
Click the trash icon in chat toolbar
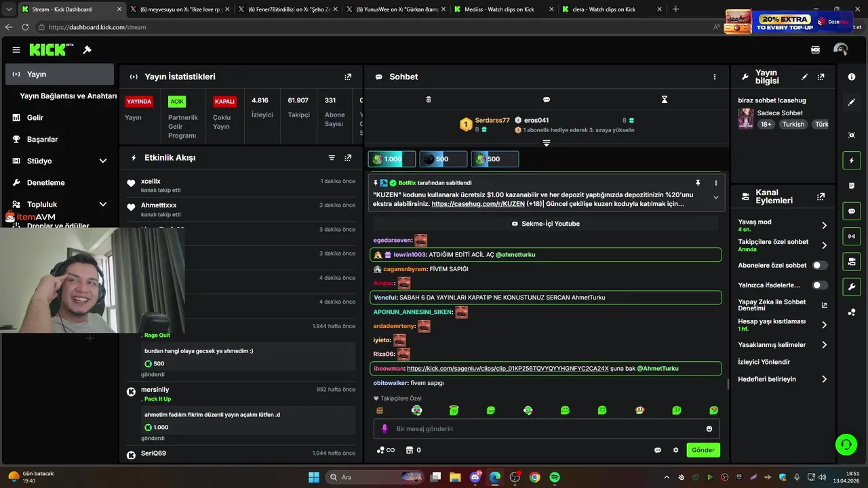tap(428, 100)
